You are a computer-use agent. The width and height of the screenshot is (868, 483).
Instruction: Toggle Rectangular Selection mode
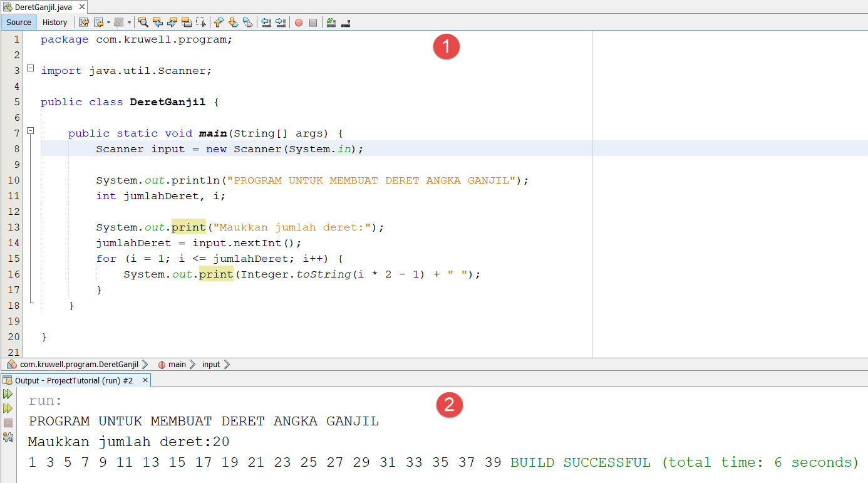pyautogui.click(x=200, y=23)
